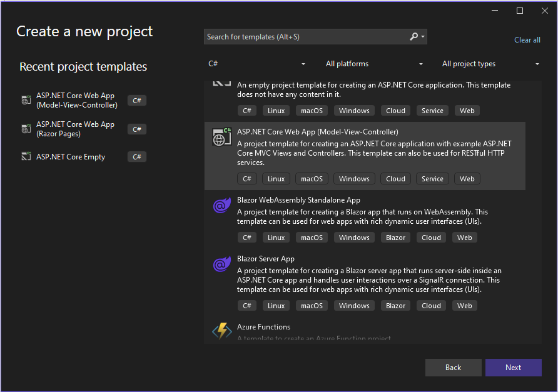
Task: Click the search magnifier icon
Action: tap(413, 37)
